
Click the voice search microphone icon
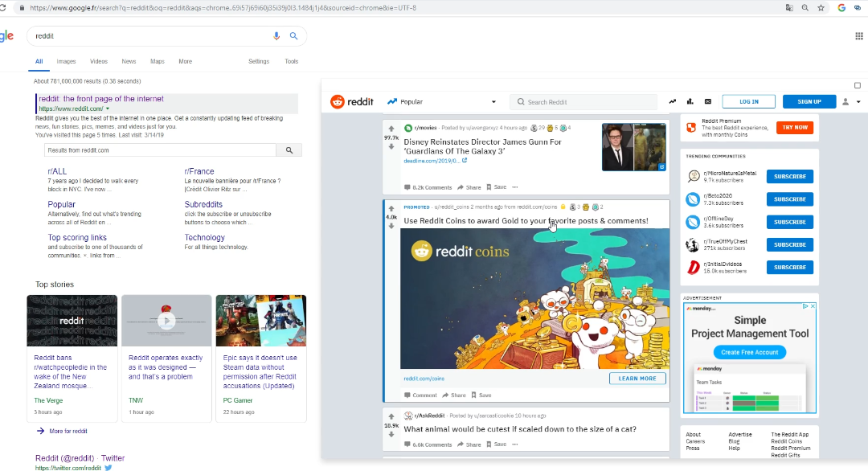[x=276, y=36]
